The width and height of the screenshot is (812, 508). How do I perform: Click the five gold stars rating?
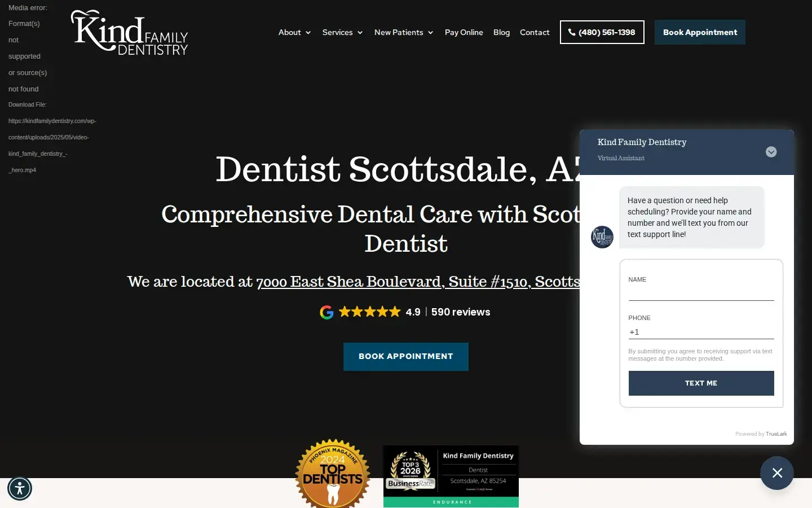370,312
